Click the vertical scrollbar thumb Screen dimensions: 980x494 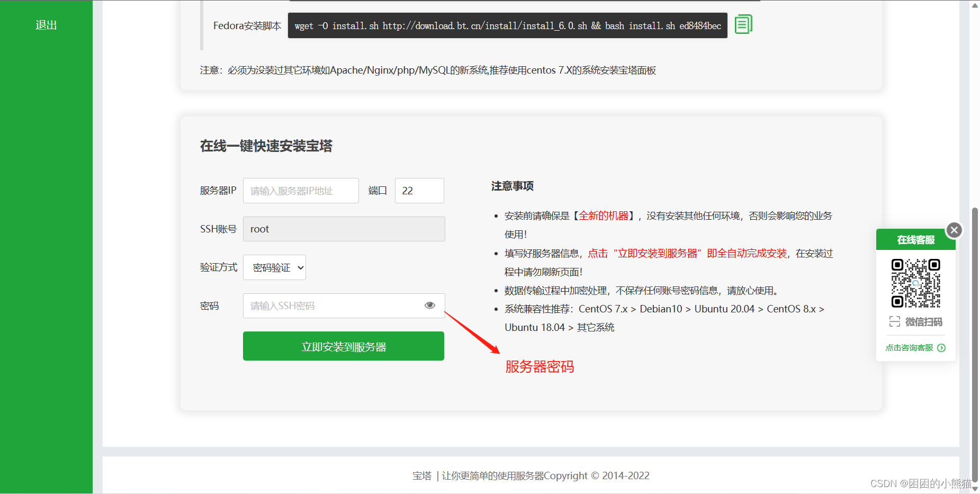[975, 344]
